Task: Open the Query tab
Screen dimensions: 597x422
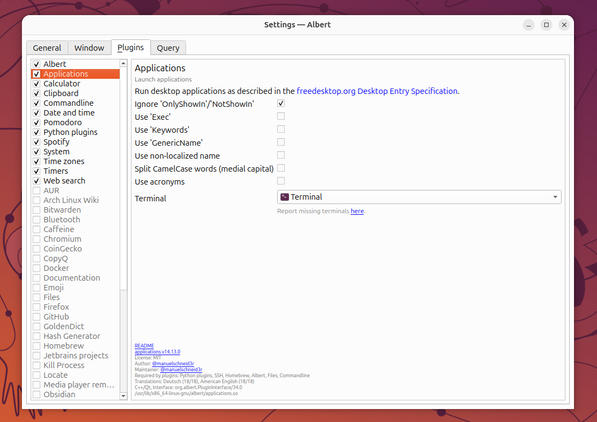Action: (168, 48)
